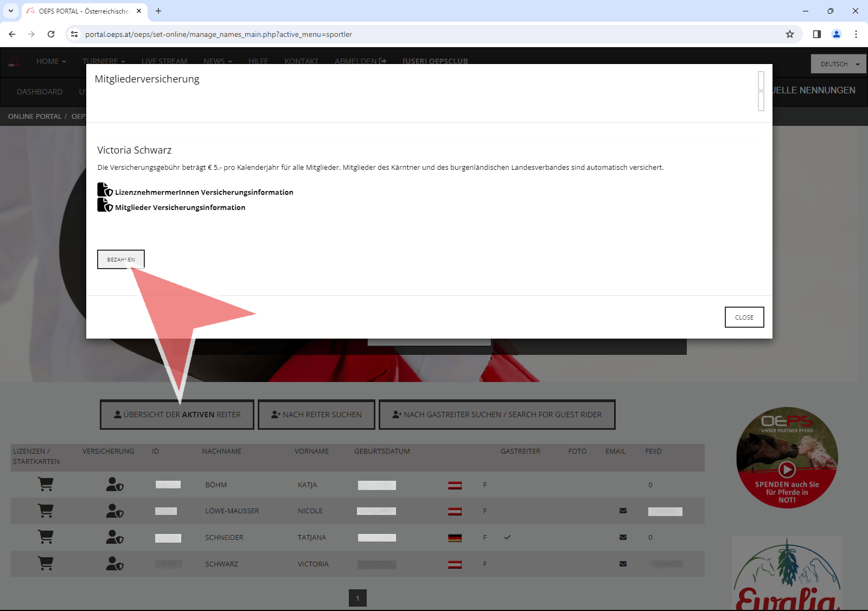Open Mitglieder Versicherungsinformation document link

tap(180, 207)
